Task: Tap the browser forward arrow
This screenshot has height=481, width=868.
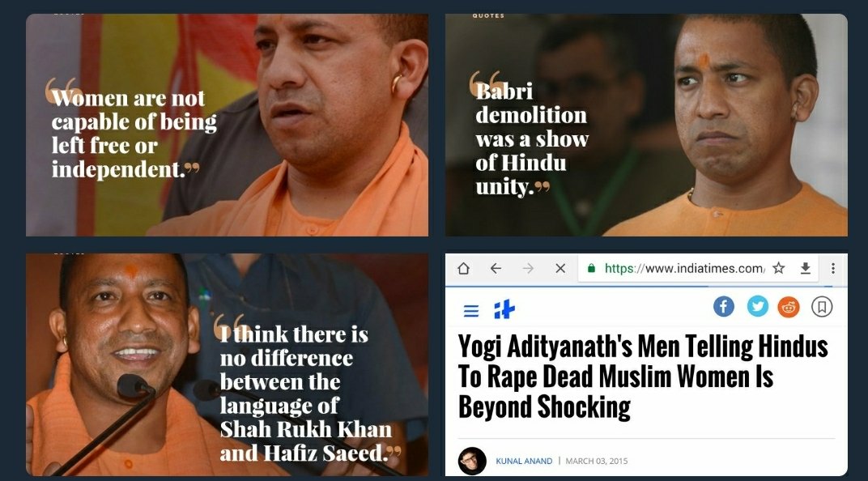Action: [528, 269]
